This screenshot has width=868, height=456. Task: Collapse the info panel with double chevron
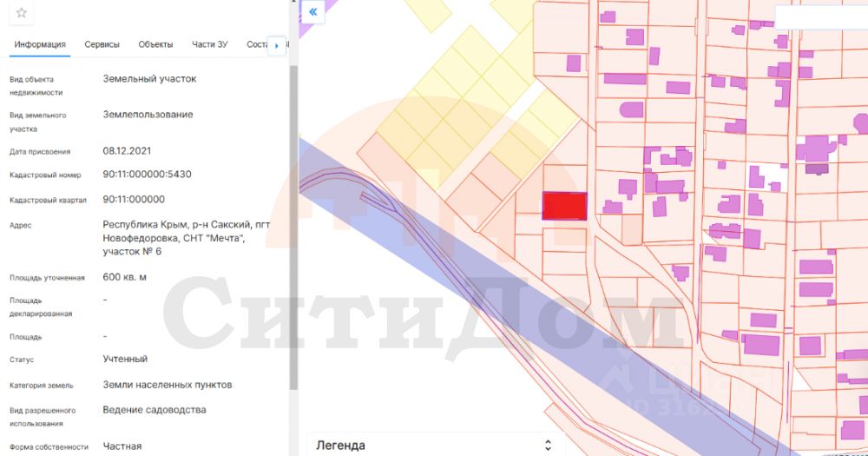(x=312, y=11)
